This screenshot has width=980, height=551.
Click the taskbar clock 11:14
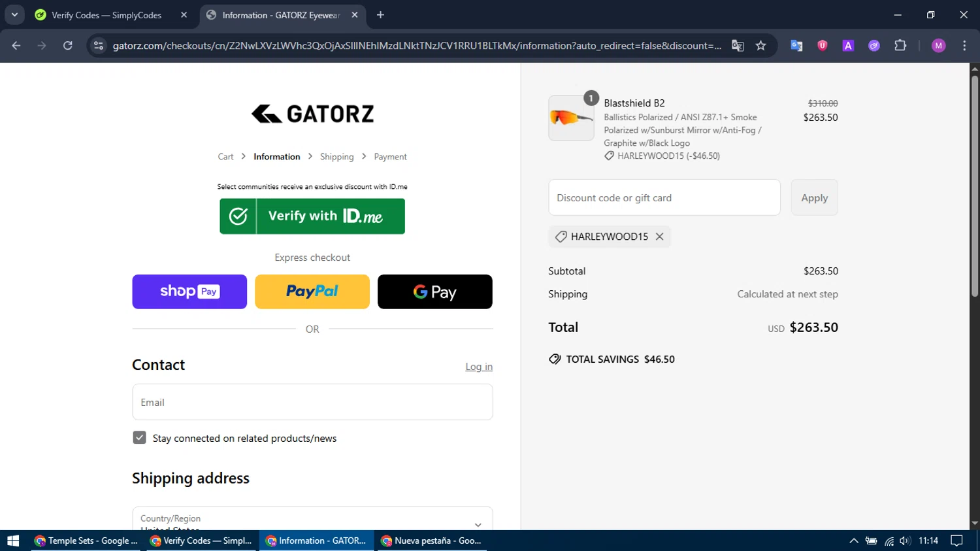(x=928, y=541)
